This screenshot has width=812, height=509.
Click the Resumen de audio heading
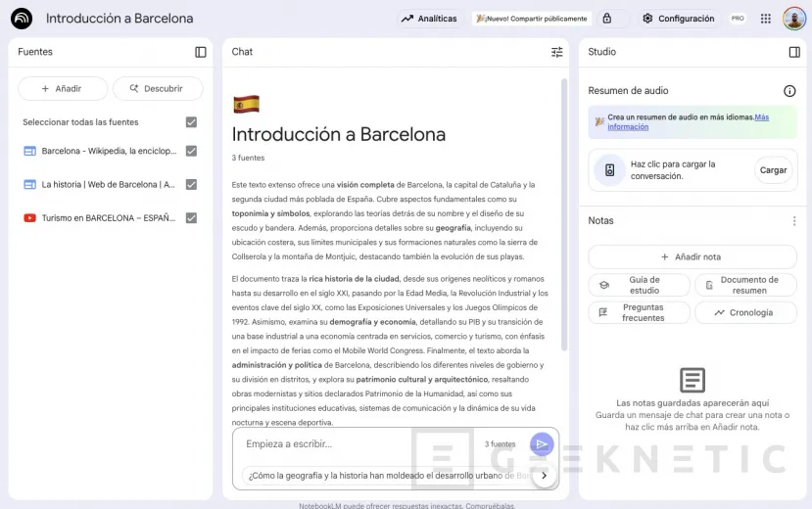(x=628, y=91)
